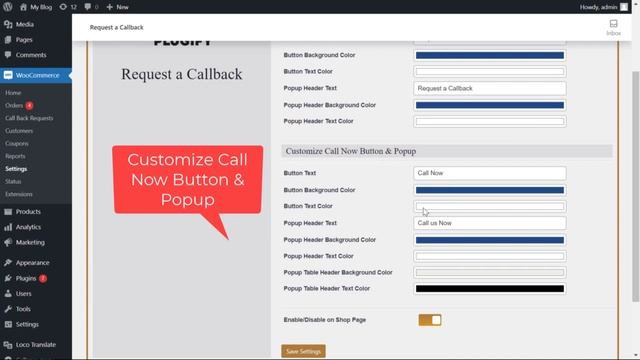Screen dimensions: 640x360
Task: Click the Pages sidebar icon
Action: tap(8, 40)
